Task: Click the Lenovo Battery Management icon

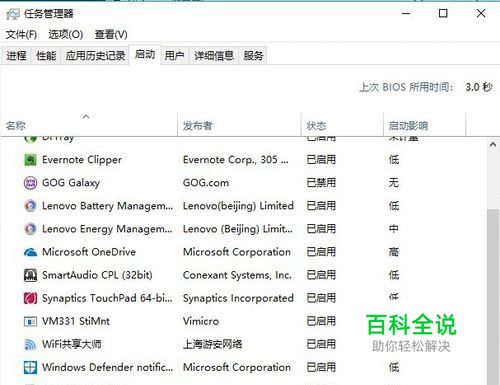Action: pos(30,206)
